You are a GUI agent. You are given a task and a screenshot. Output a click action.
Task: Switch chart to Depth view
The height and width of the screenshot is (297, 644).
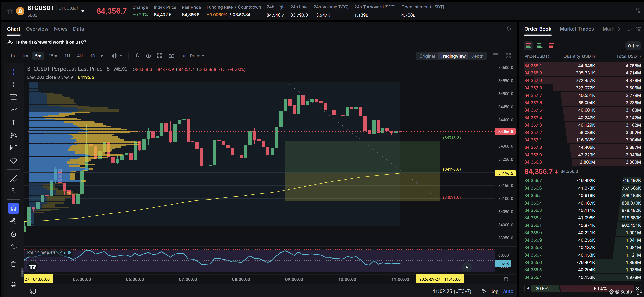[x=477, y=56]
